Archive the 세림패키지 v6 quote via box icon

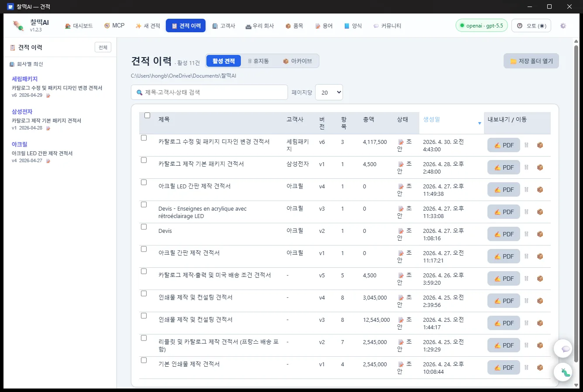[x=540, y=145]
